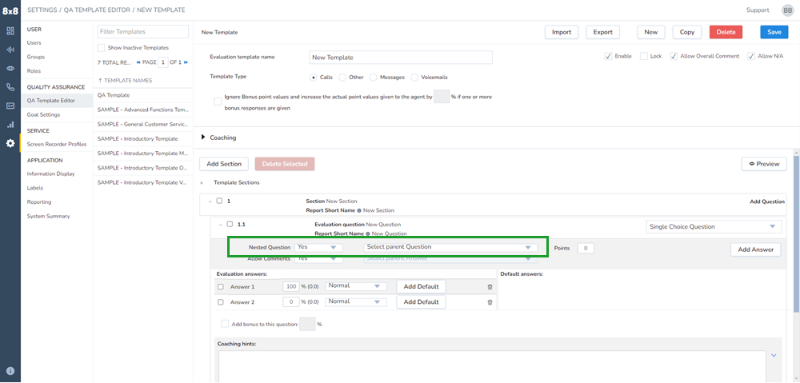This screenshot has height=383, width=800.
Task: Open the evaluation card icon in sidebar
Action: (10, 106)
